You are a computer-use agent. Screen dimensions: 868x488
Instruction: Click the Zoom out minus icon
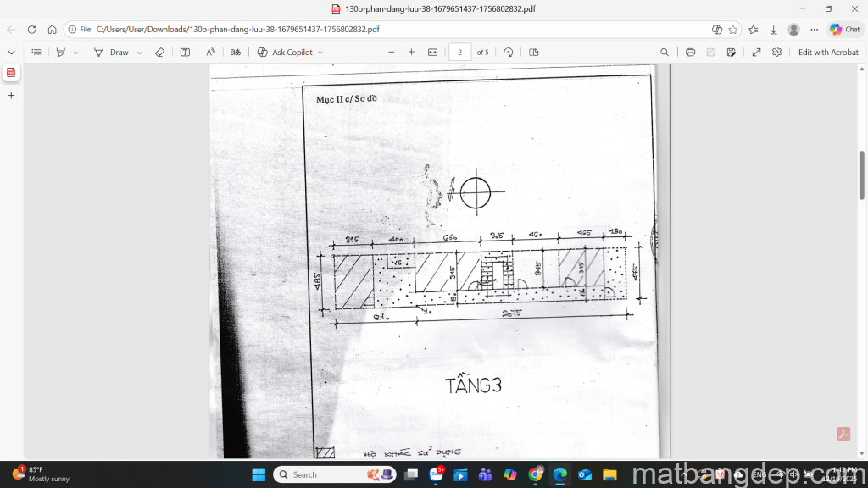(x=391, y=53)
